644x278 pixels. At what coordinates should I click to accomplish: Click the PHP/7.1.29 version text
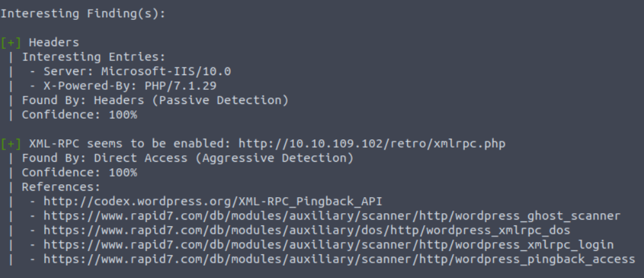tap(180, 86)
